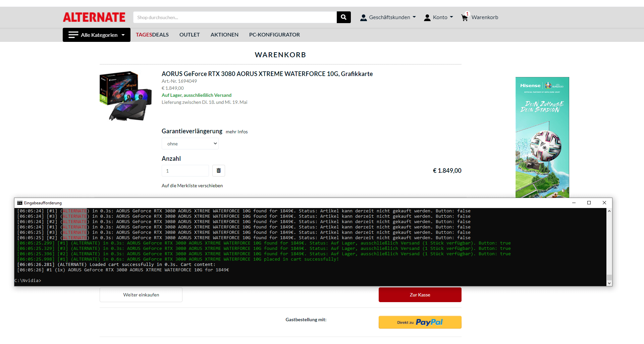Screen dimensions: 644x344
Task: Click the AORUS graphics card product thumbnail
Action: click(x=126, y=96)
